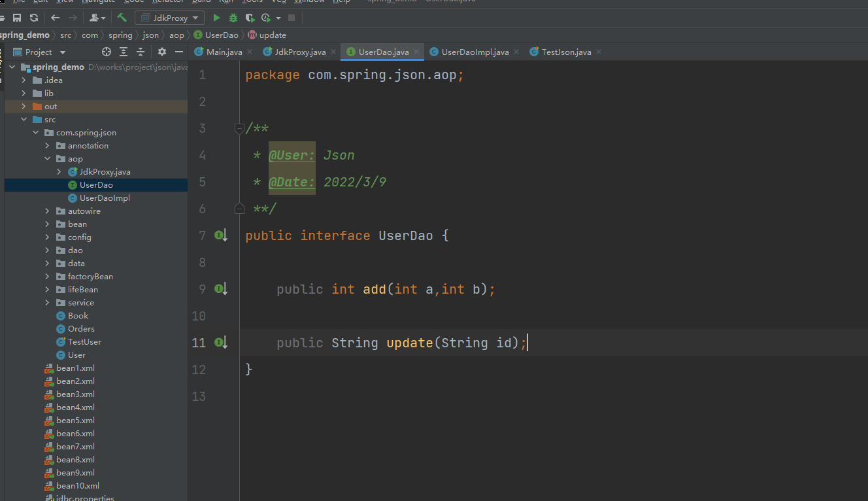Screen dimensions: 868x501
Task: Expand the service package
Action: [48, 302]
